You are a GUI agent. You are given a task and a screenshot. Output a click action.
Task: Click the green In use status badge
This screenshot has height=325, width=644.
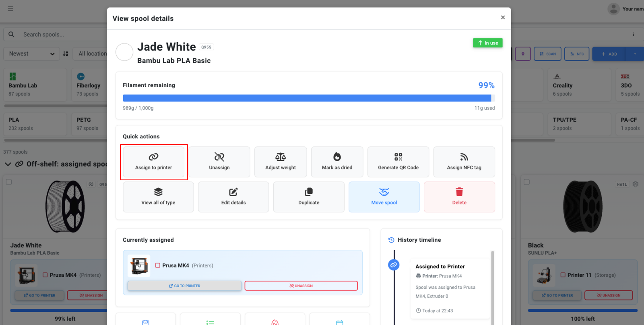488,43
